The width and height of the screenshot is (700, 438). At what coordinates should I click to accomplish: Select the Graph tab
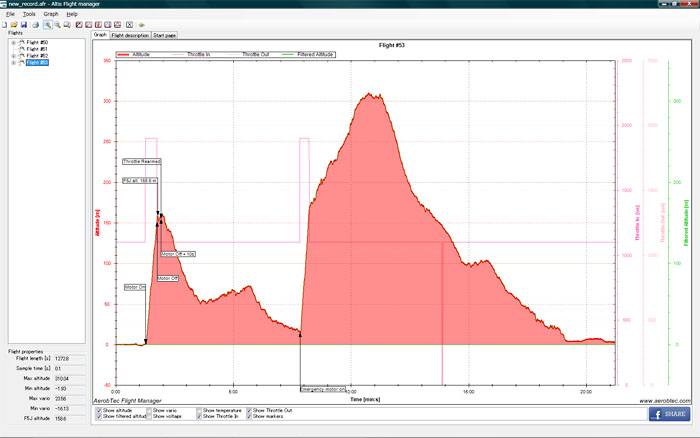[x=100, y=35]
